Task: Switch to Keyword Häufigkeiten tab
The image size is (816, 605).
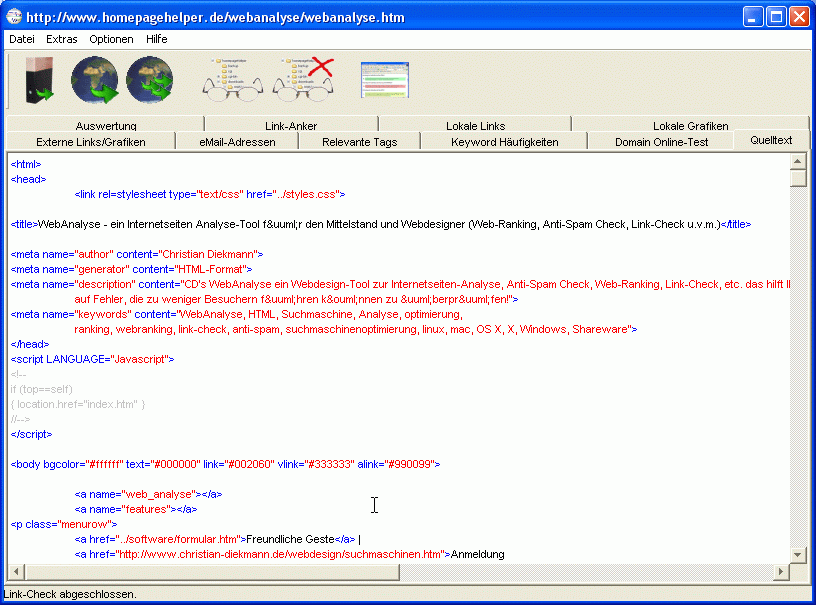Action: tap(504, 142)
